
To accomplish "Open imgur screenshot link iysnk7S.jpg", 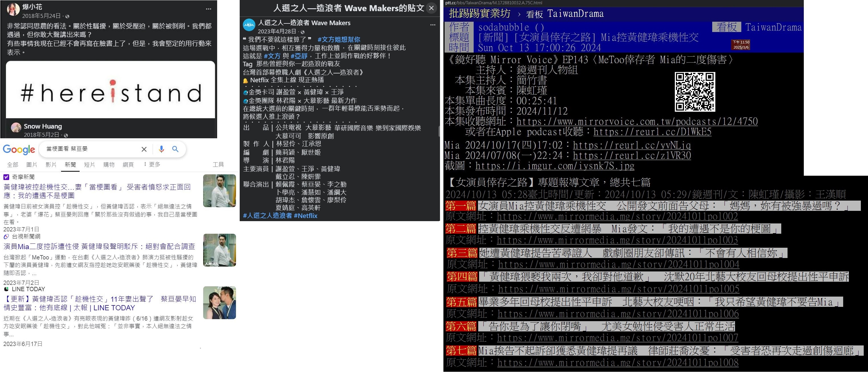I will click(x=555, y=166).
